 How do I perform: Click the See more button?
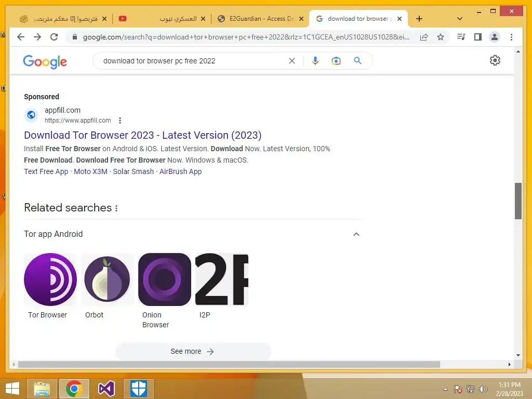pos(193,352)
